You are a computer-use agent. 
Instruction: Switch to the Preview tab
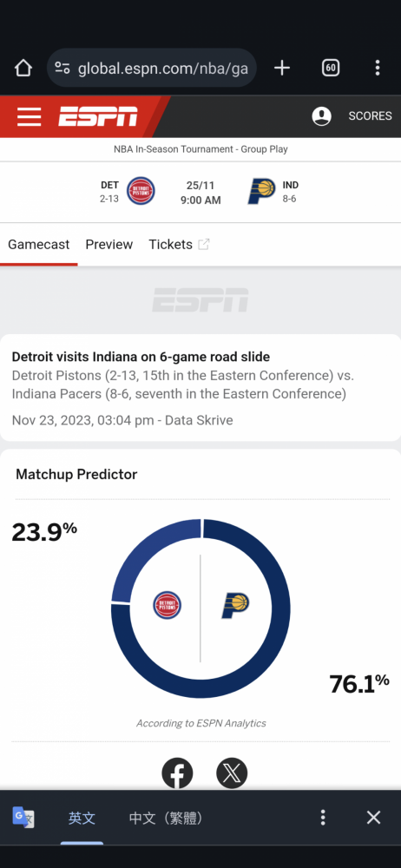(109, 245)
